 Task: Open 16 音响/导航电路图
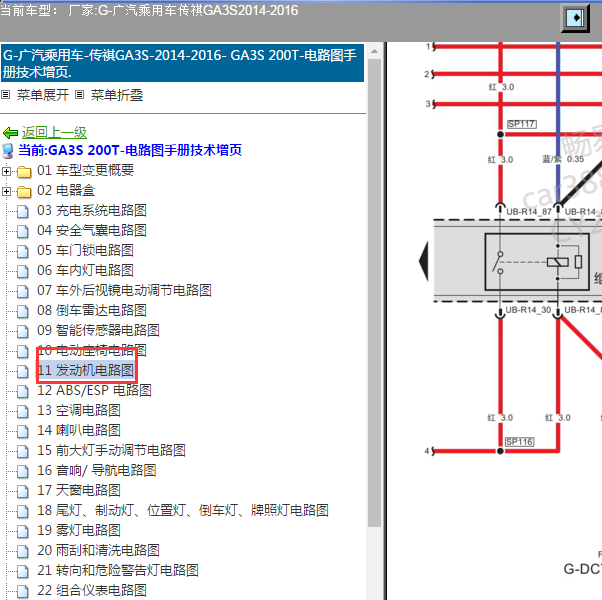[97, 470]
